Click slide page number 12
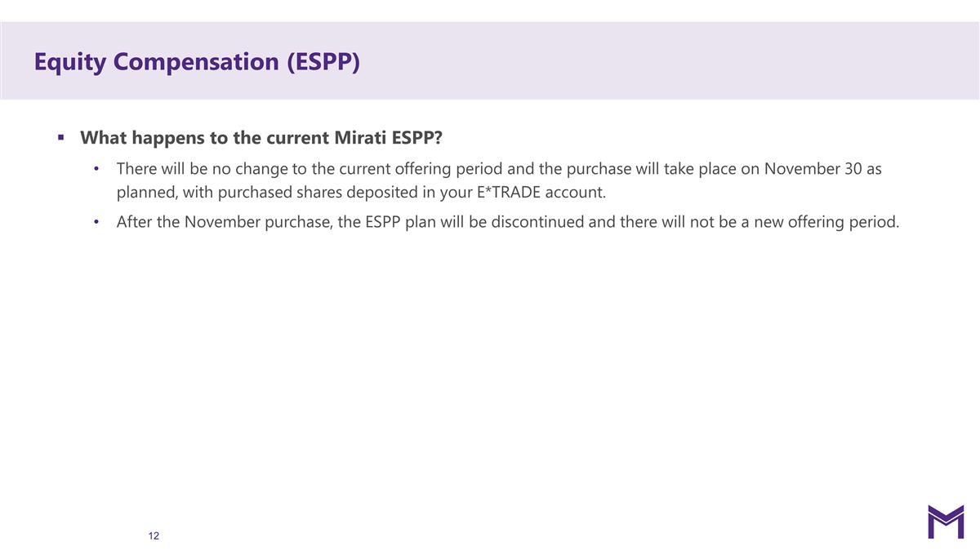980x551 pixels. 154,535
